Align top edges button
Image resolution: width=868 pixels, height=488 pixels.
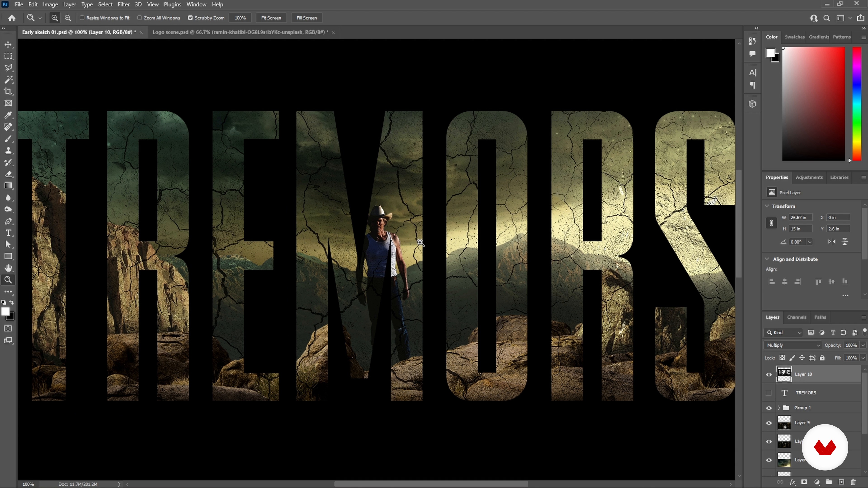818,282
